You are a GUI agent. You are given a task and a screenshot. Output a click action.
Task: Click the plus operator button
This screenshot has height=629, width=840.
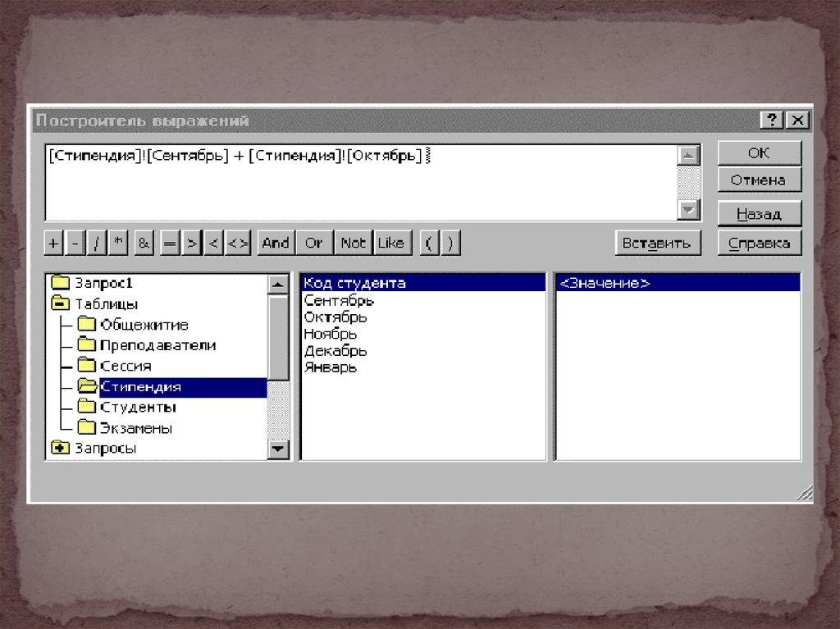pyautogui.click(x=53, y=243)
